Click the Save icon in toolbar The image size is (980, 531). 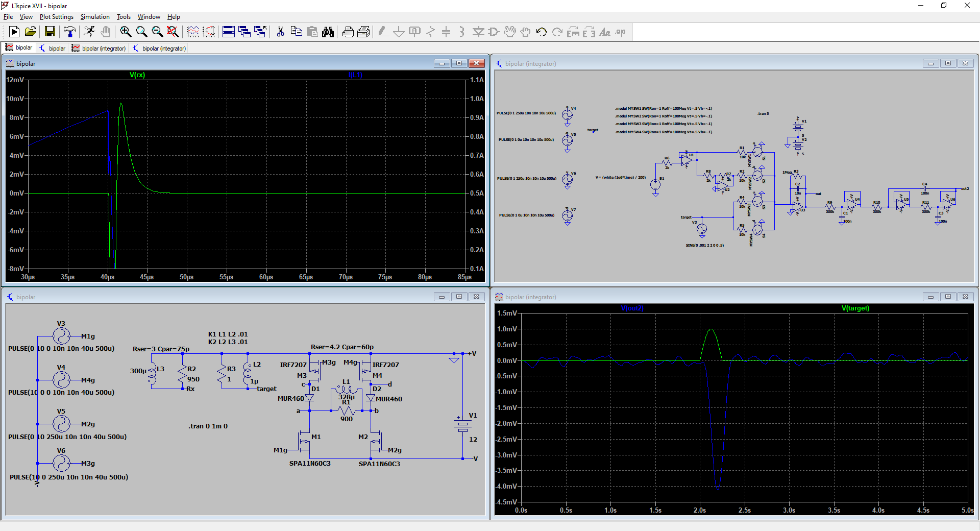tap(50, 32)
